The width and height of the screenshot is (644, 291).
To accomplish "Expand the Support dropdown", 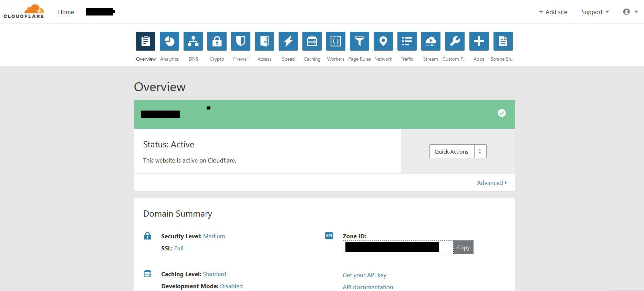I will point(595,12).
